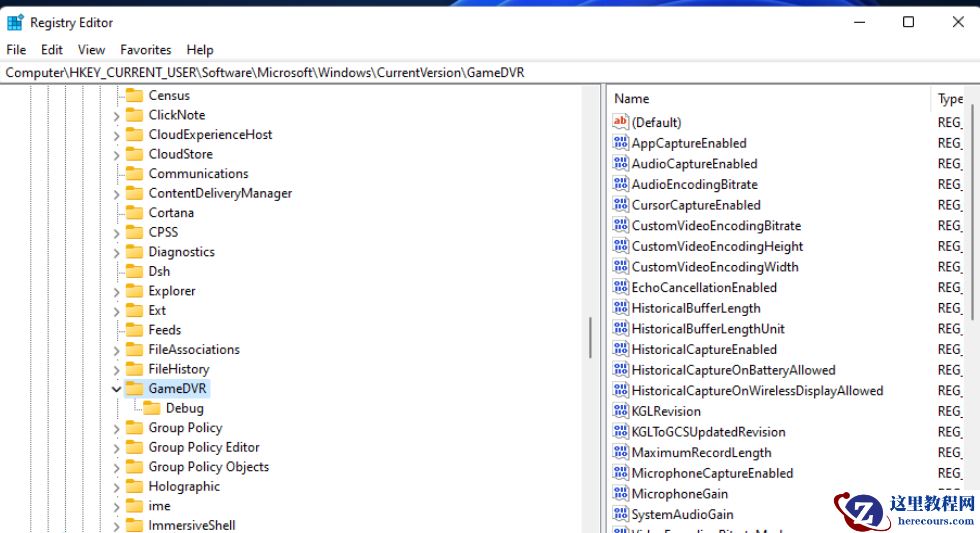Expand the CloudStore key
980x533 pixels.
coord(116,154)
